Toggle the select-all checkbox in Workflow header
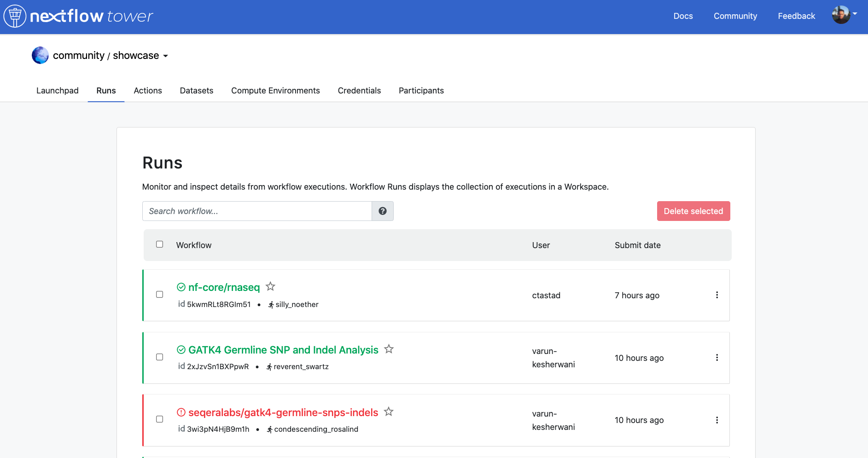 159,244
